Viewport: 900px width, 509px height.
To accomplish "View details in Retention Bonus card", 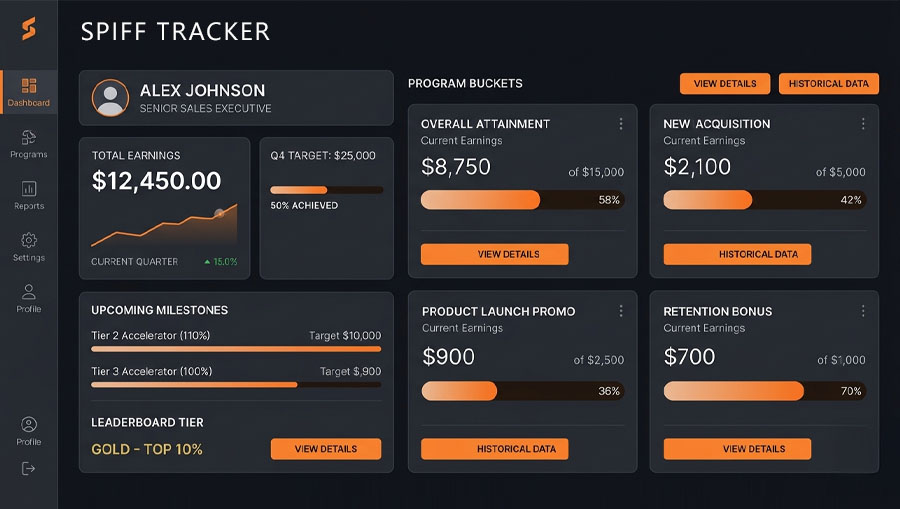I will (738, 449).
